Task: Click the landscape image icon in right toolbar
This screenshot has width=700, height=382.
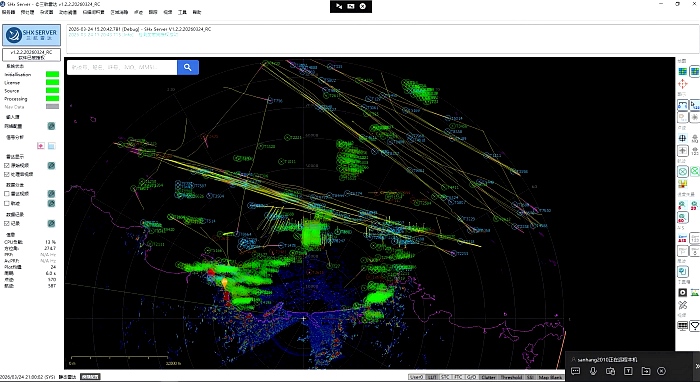Action: [695, 292]
